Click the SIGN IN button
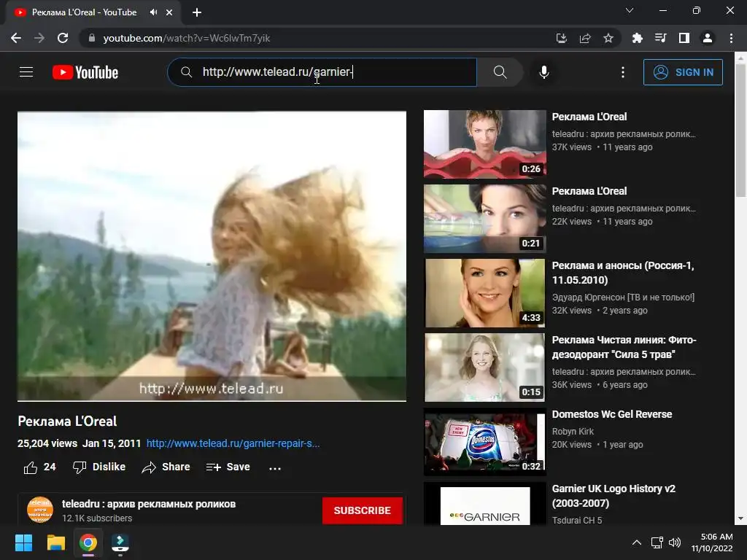 (683, 72)
